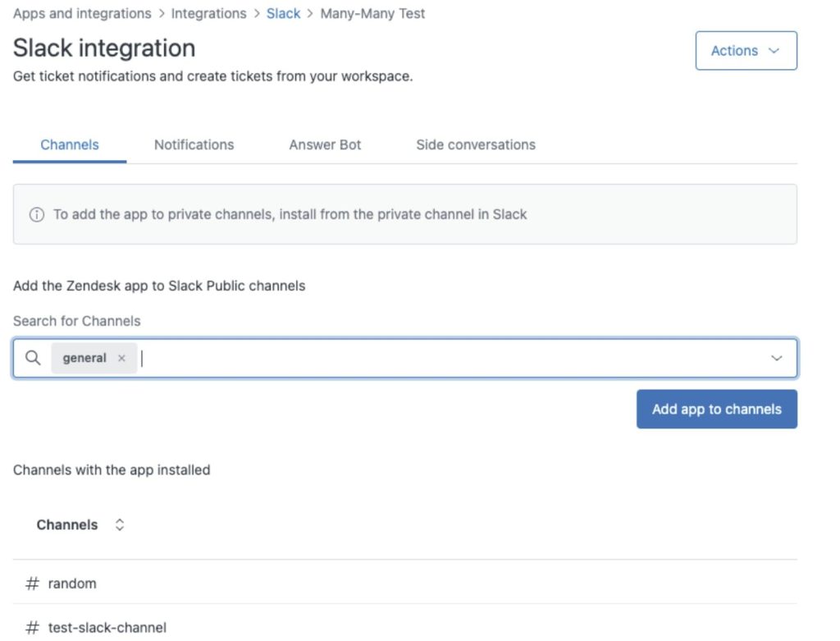Click 'Channels with the app installed' label
The width and height of the screenshot is (840, 641).
point(112,470)
